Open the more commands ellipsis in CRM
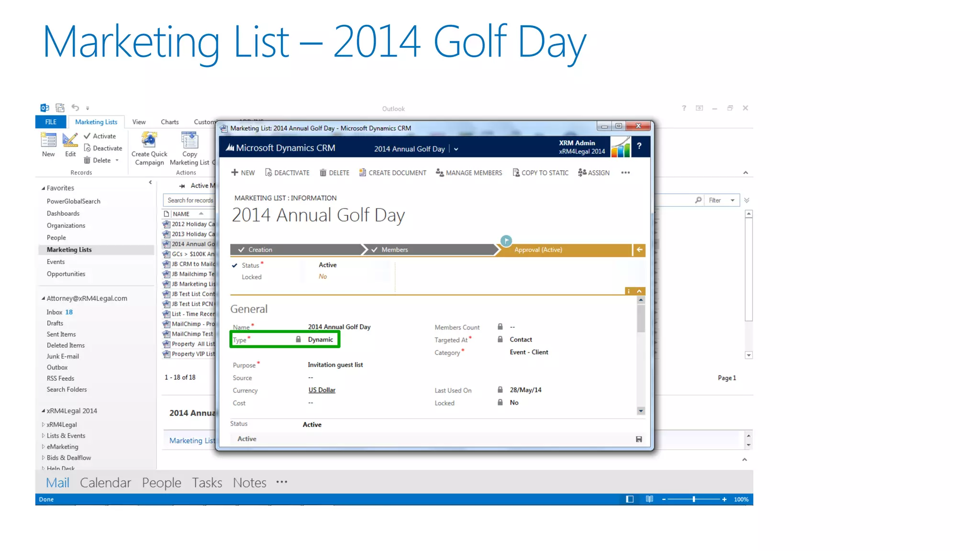This screenshot has height=551, width=980. coord(625,173)
